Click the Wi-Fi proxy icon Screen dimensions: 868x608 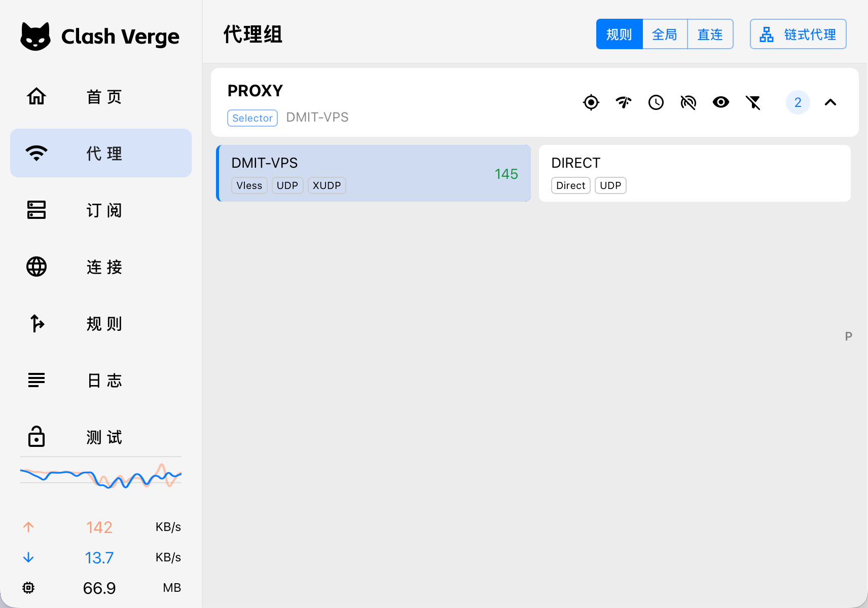tap(37, 153)
